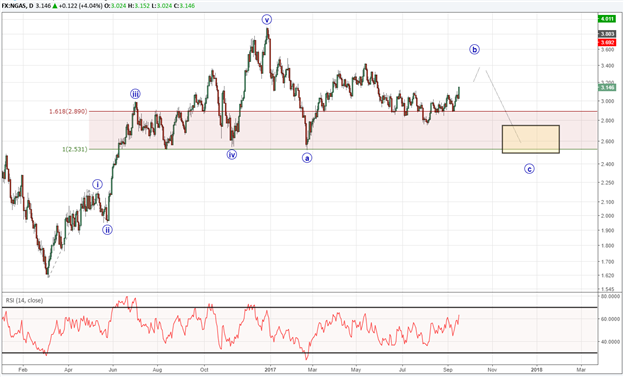This screenshot has width=624, height=377.
Task: Click the 80.0000 RSI axis value
Action: pyautogui.click(x=610, y=297)
